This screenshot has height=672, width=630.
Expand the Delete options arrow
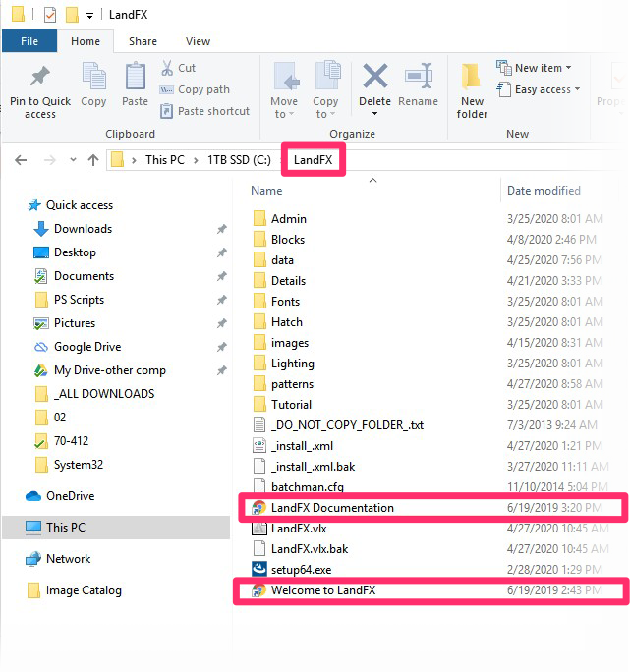[374, 114]
